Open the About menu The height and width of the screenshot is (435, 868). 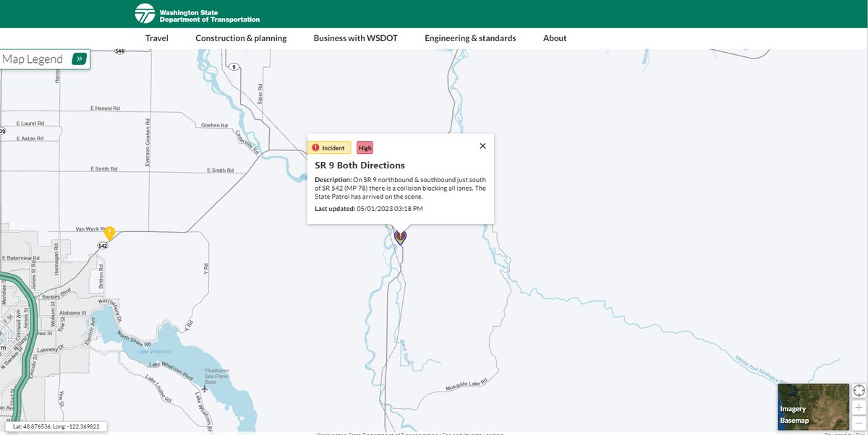554,38
